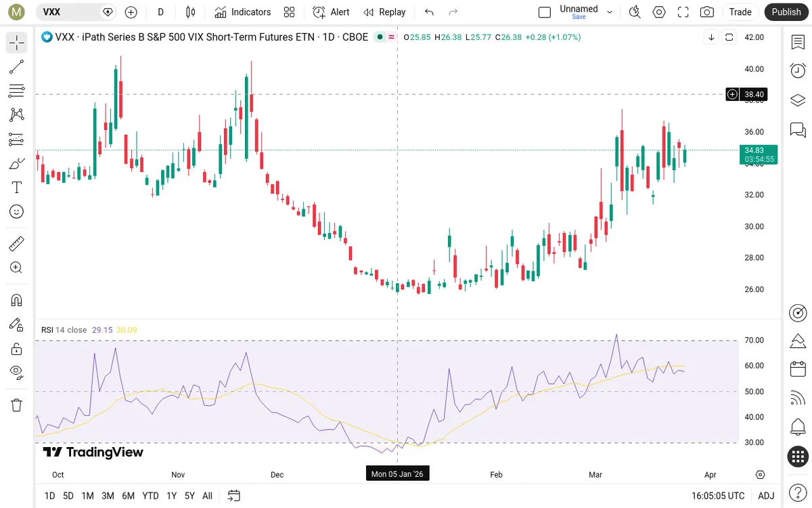Hide all drawings with eye icon

pos(17,373)
